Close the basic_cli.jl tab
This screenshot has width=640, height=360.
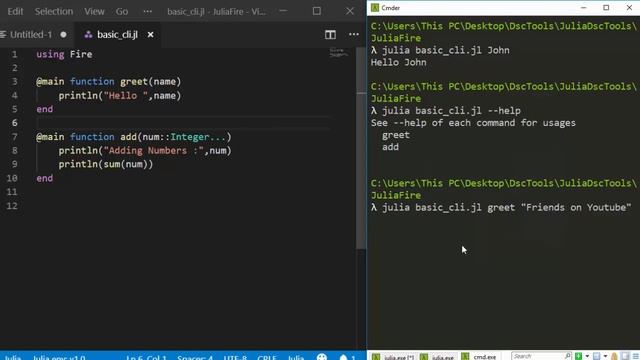151,35
